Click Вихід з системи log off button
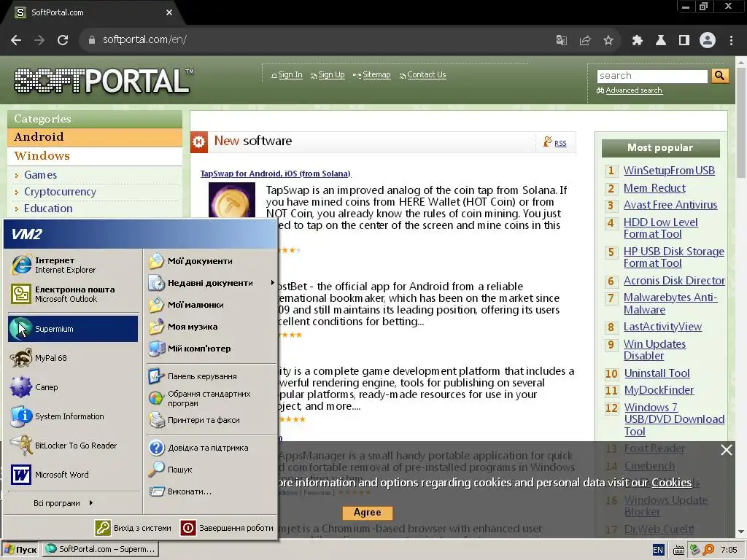The width and height of the screenshot is (747, 560). point(133,528)
